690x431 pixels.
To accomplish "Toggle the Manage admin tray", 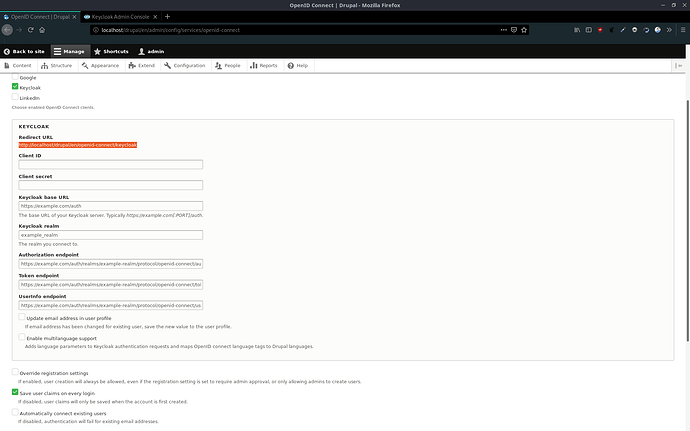I will pos(70,52).
